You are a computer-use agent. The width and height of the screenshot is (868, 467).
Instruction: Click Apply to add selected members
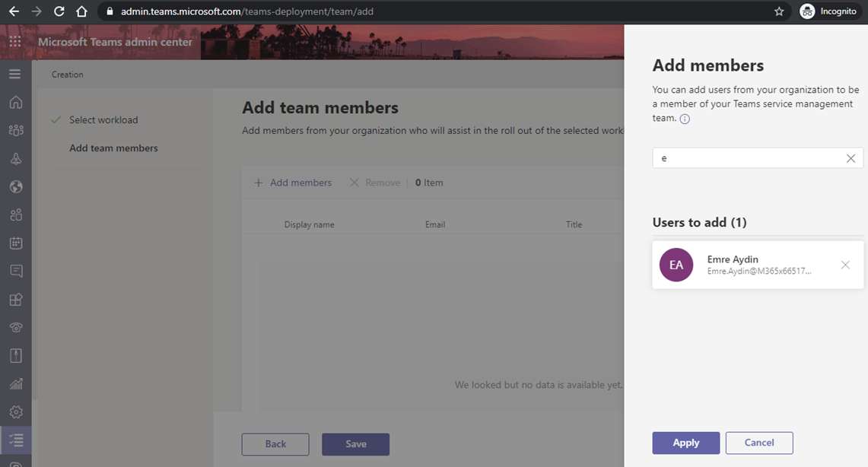tap(686, 443)
